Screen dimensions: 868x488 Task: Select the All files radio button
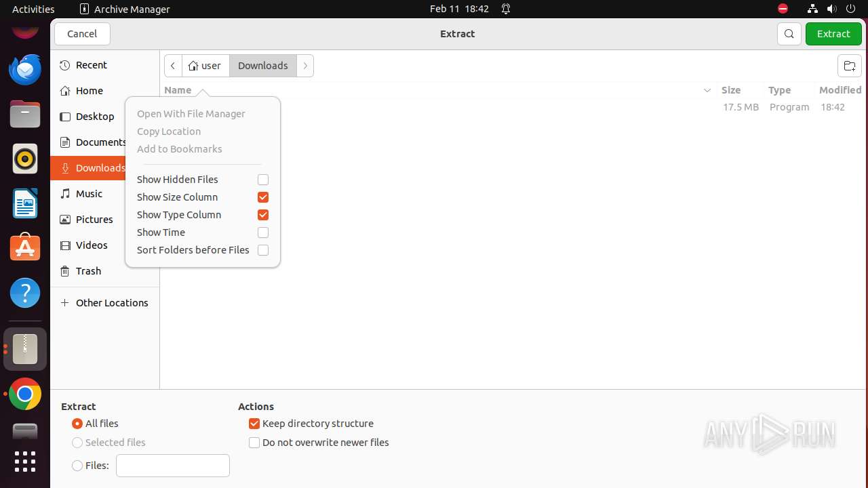[77, 424]
